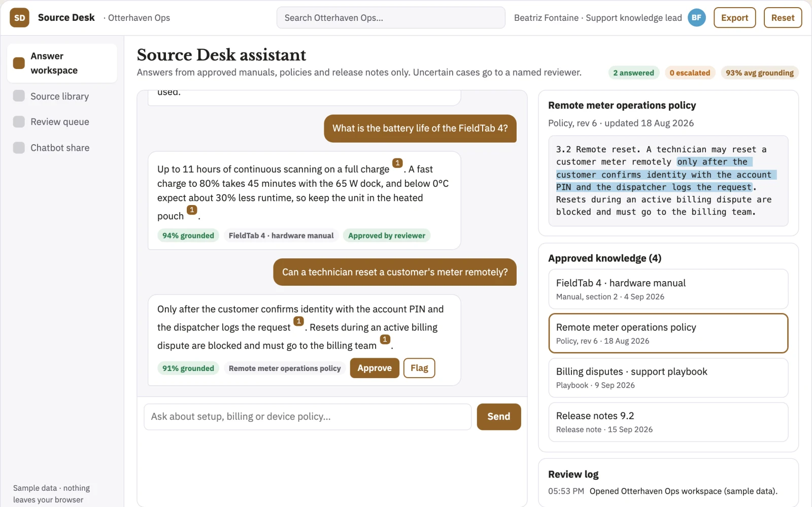
Task: Click 'Beatriz Fontaine · Support knowledge lead'
Action: tap(598, 18)
